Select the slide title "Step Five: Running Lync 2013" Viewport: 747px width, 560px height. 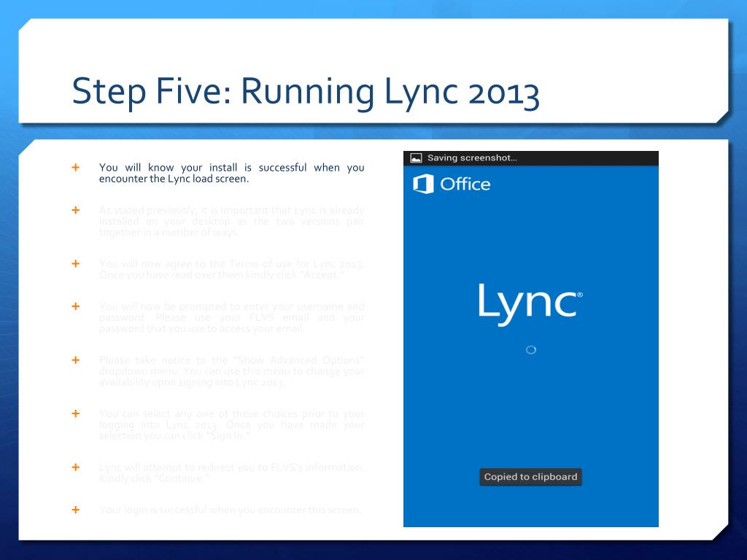tap(306, 92)
